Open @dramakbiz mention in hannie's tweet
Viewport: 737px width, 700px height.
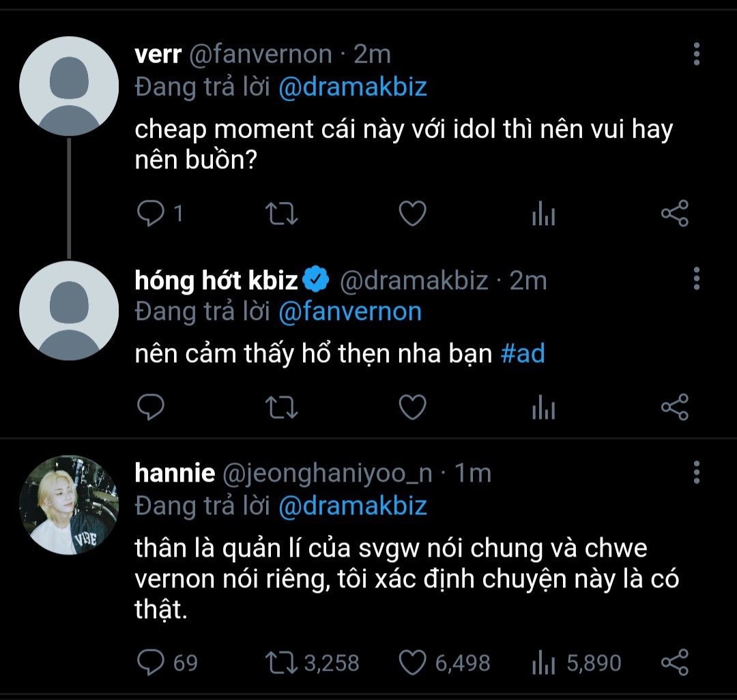pyautogui.click(x=353, y=506)
